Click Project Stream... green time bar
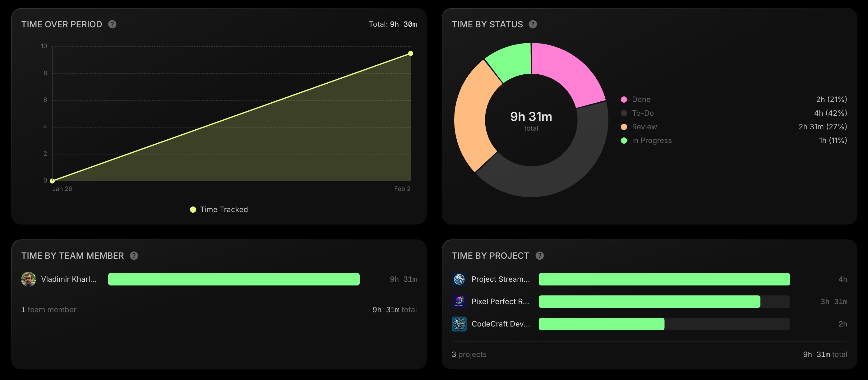 (x=664, y=279)
